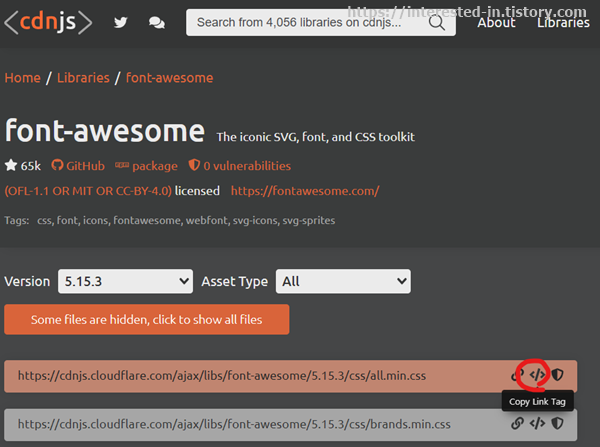Viewport: 600px width, 447px height.
Task: Open the OFL-1.1 OR MIT license link
Action: tap(88, 191)
